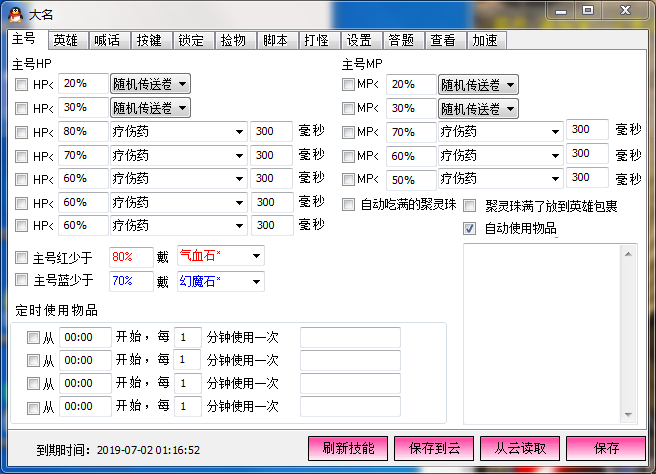
Task: Expand 疗伤药 dropdown in MP< 60% row
Action: (x=500, y=156)
